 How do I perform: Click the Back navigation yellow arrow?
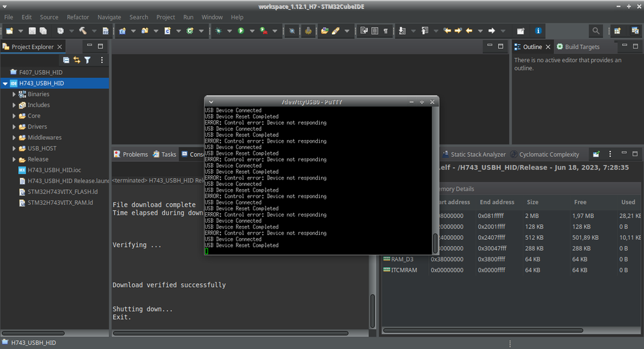coord(469,31)
